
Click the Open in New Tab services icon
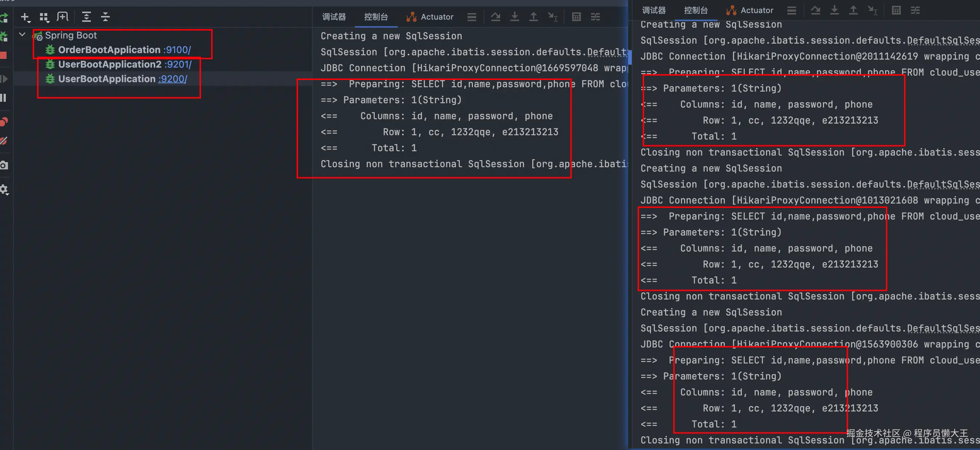point(63,17)
